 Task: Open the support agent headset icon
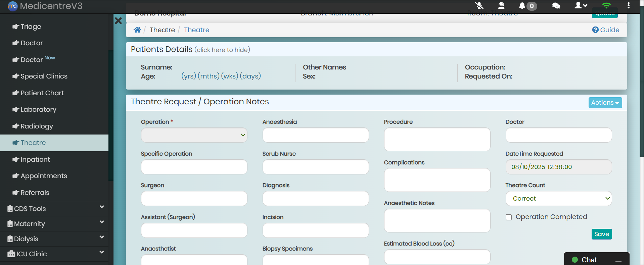click(501, 6)
